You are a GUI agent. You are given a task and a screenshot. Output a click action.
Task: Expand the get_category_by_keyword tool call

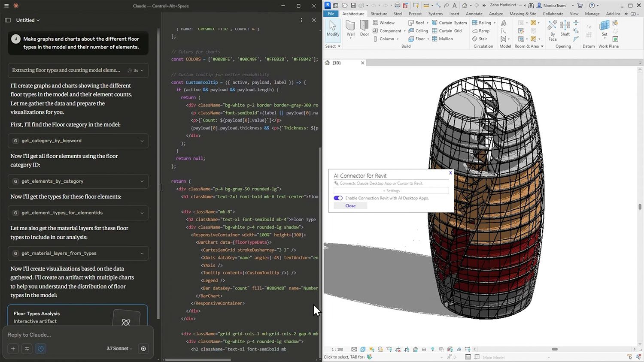pos(78,141)
